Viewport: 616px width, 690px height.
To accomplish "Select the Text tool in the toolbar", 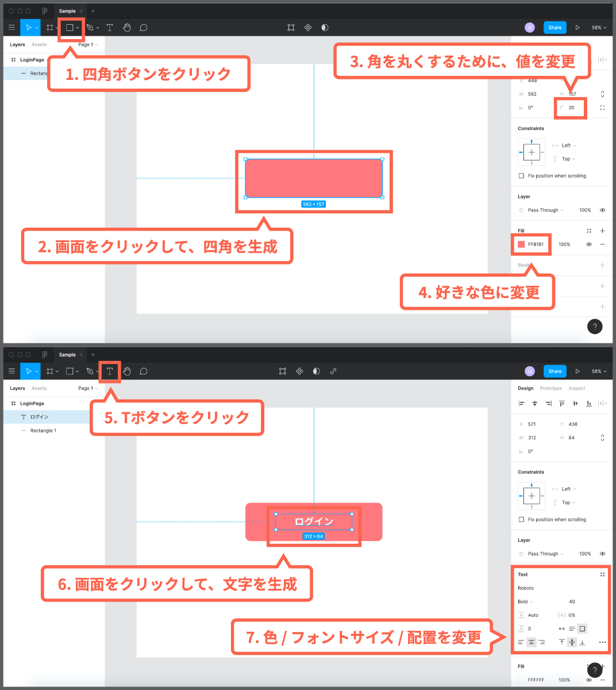I will pos(110,27).
